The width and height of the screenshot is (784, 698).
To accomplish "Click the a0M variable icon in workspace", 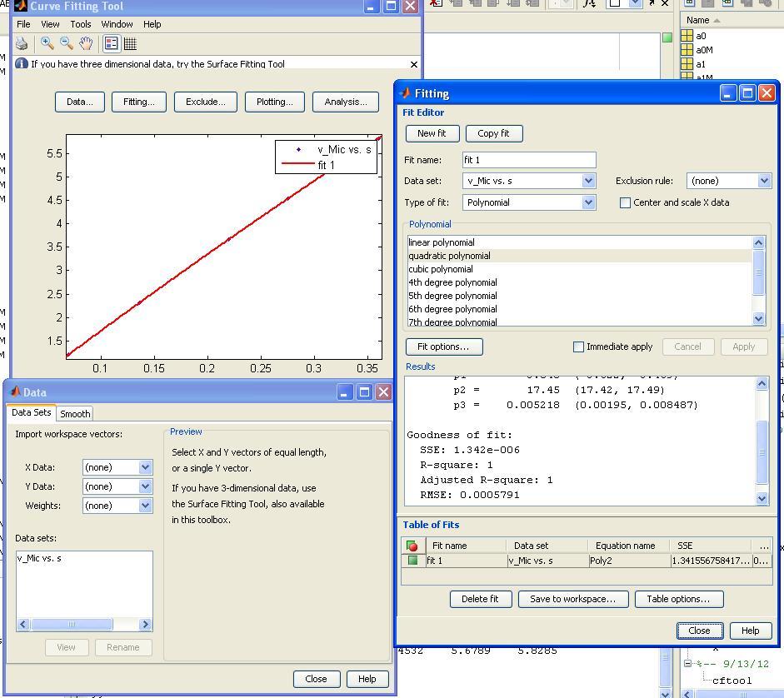I will [x=687, y=49].
